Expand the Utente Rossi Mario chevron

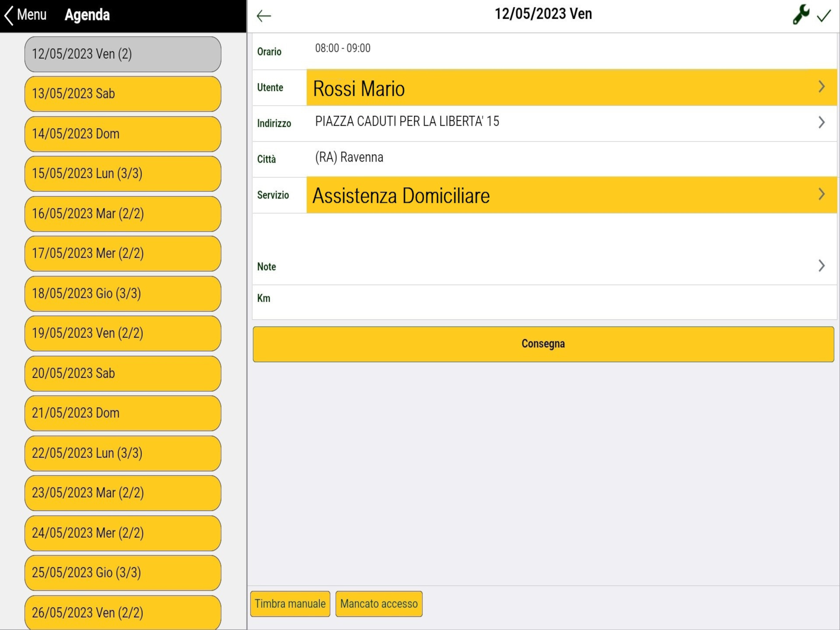821,87
